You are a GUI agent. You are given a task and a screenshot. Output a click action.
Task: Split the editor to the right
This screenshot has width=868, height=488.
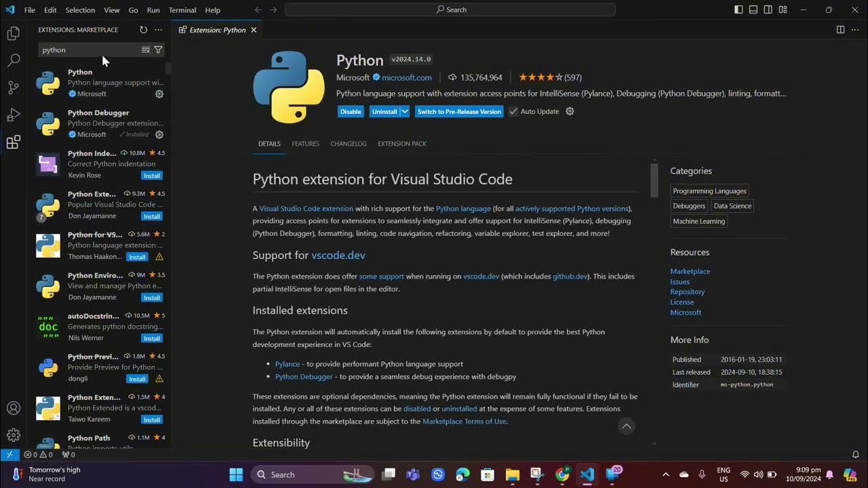click(x=840, y=30)
